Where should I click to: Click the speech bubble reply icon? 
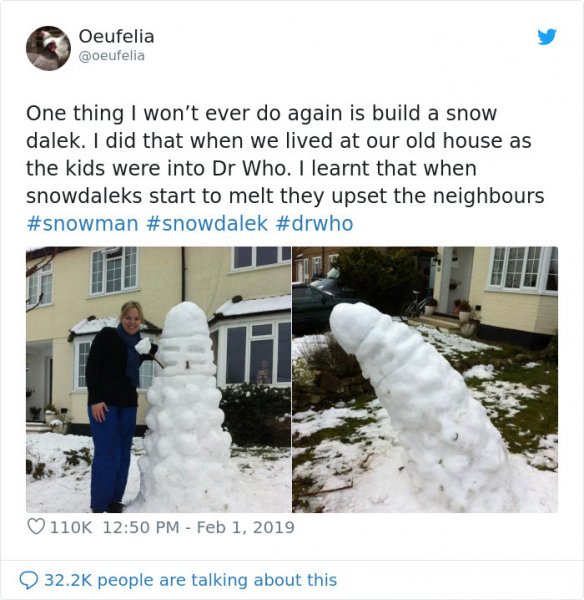pyautogui.click(x=28, y=580)
